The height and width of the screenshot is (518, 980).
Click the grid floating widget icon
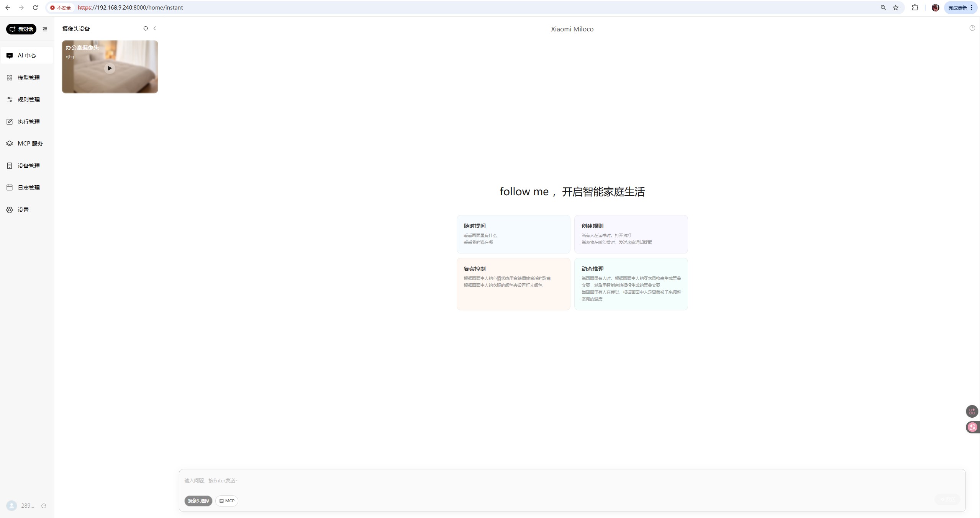click(972, 412)
